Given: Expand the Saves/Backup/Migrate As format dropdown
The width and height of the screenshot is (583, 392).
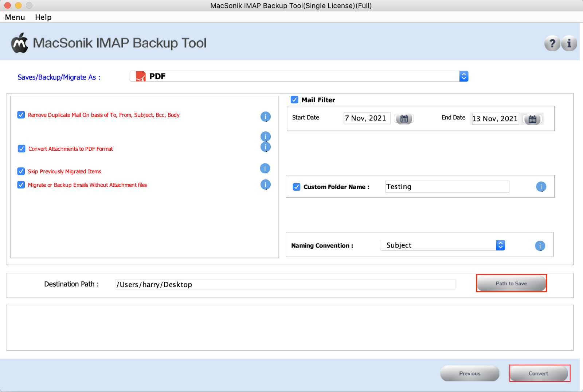Looking at the screenshot, I should (464, 76).
